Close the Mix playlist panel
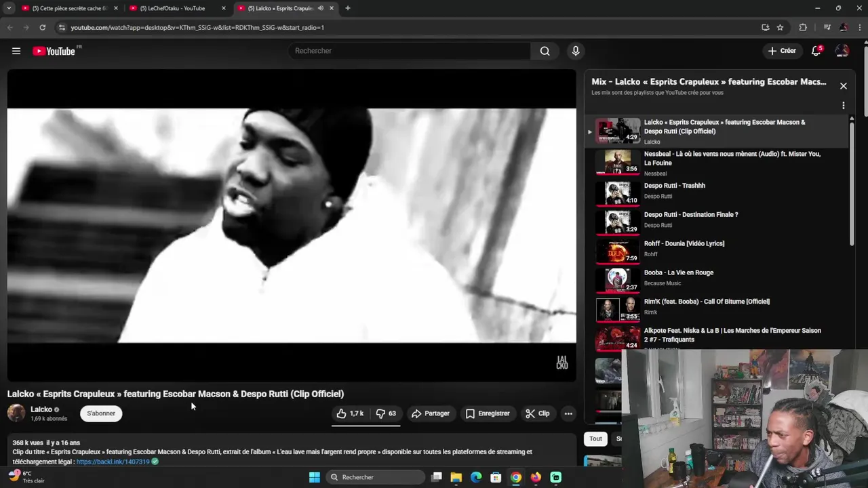 tap(843, 86)
